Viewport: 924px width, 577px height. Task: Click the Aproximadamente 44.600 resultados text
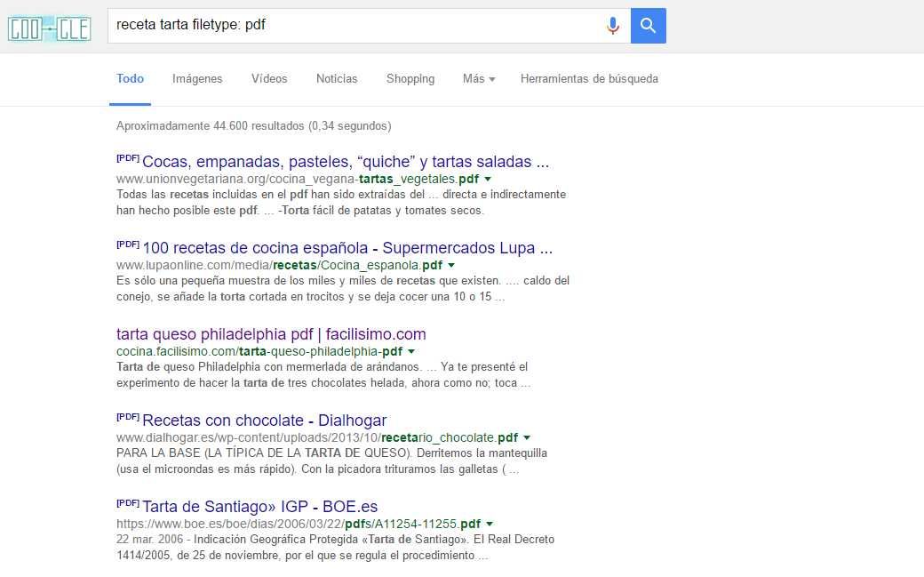pyautogui.click(x=254, y=125)
